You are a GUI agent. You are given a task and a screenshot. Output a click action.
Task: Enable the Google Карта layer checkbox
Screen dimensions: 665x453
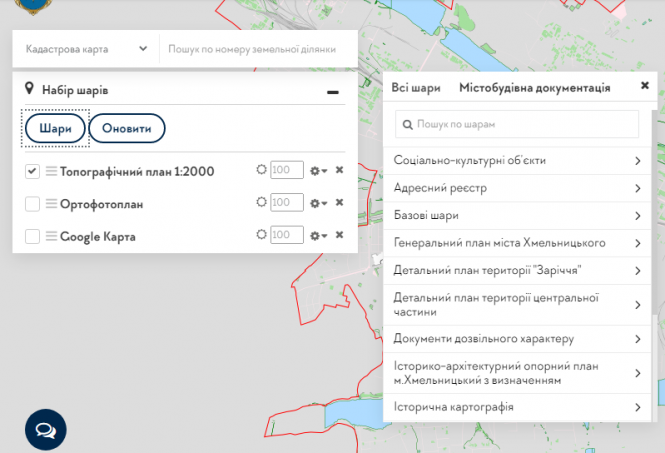coord(32,236)
